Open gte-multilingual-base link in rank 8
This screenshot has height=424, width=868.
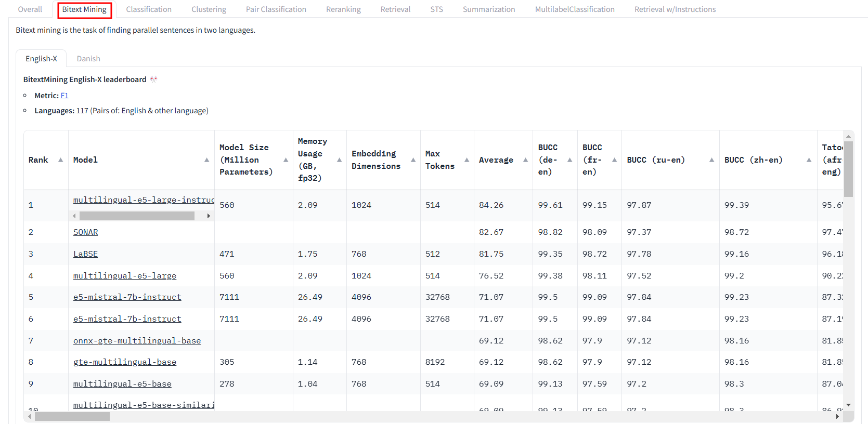click(x=125, y=362)
